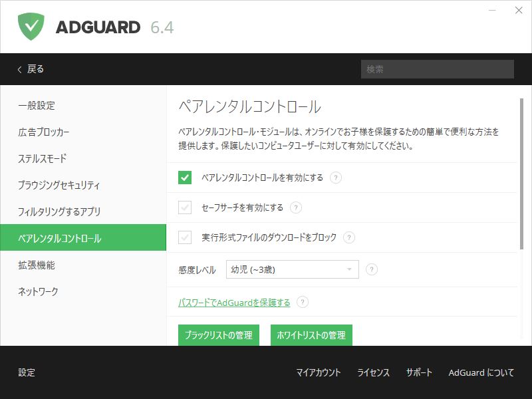Select 広告ブロッカー in the sidebar
The image size is (532, 399).
[x=83, y=132]
